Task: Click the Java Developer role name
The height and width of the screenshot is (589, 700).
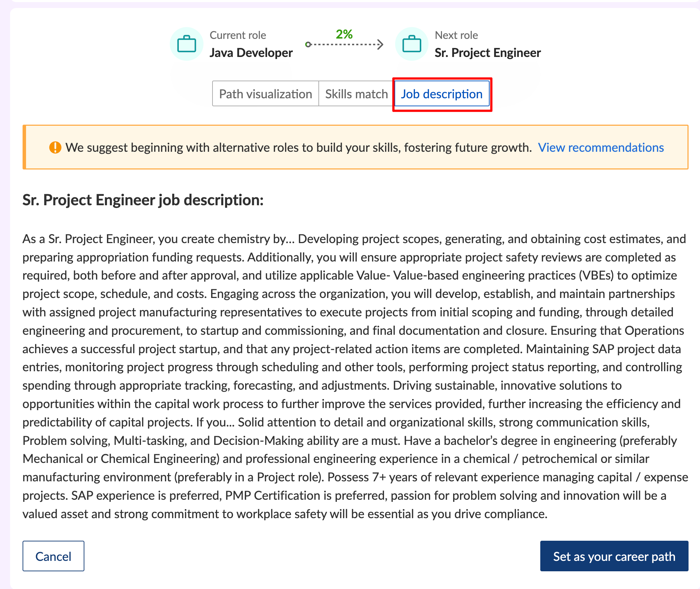Action: click(251, 53)
